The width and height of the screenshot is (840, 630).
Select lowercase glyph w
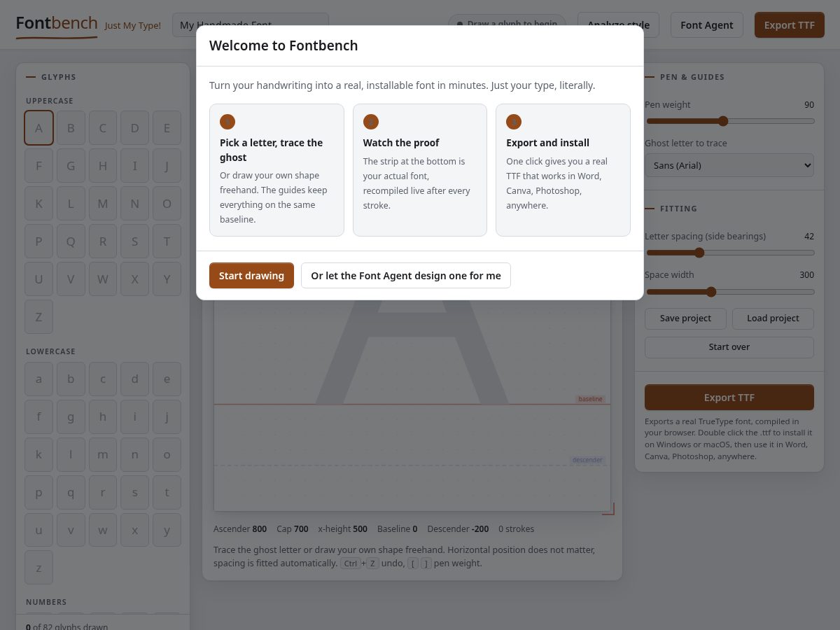coord(103,531)
